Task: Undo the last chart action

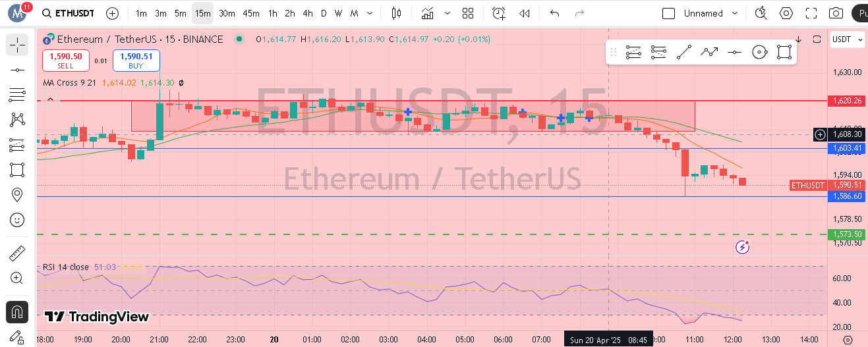Action: pos(554,13)
